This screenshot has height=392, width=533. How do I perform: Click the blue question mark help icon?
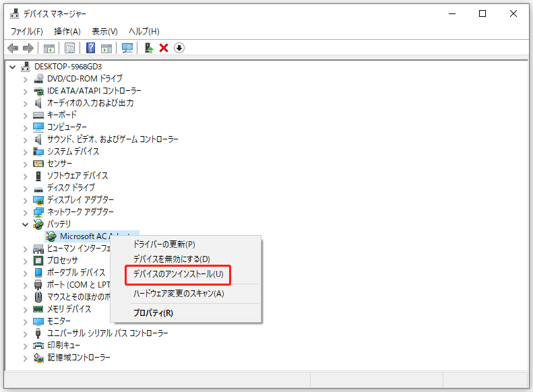click(x=91, y=48)
